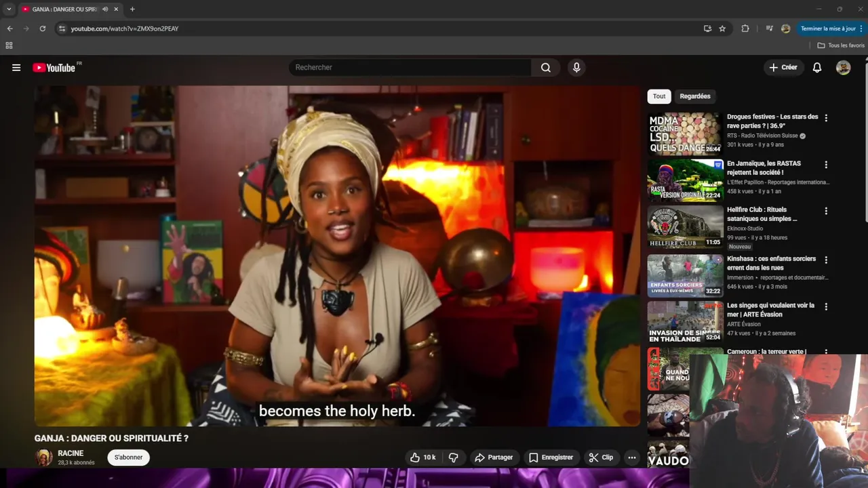Click the 'Nouveau' badge on Hellfire video

pyautogui.click(x=740, y=247)
